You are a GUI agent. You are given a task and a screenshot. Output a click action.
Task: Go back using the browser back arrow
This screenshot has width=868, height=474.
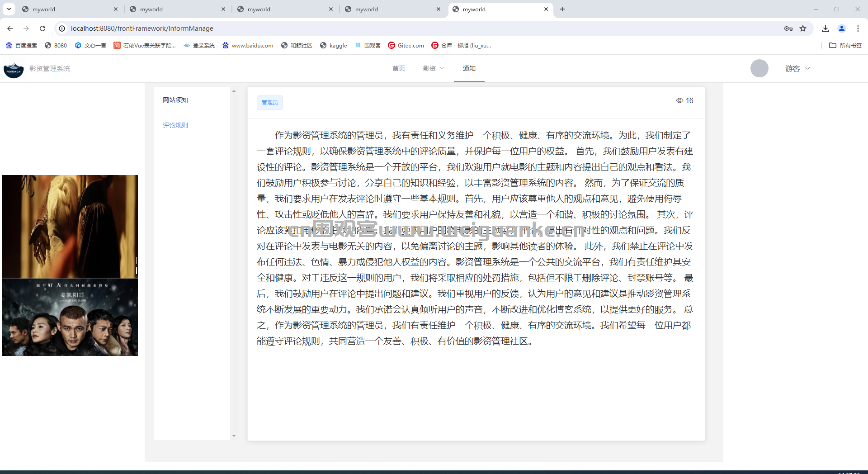[10, 28]
